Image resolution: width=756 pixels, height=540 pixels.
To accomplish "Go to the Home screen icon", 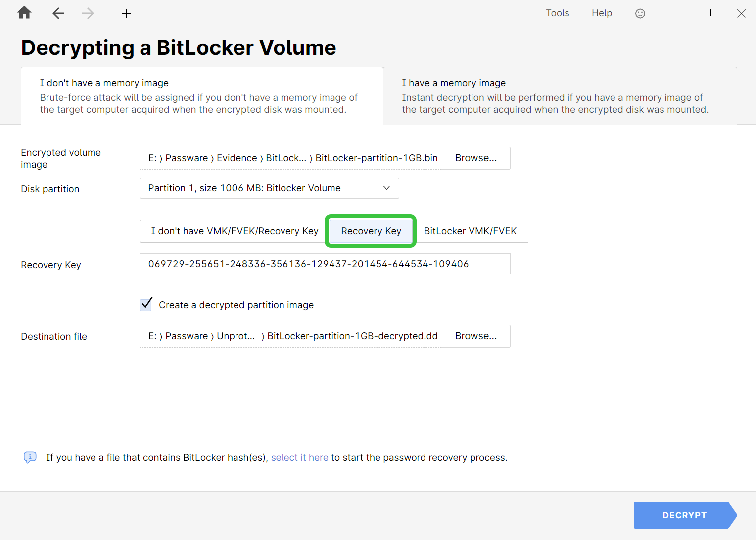I will click(x=24, y=13).
